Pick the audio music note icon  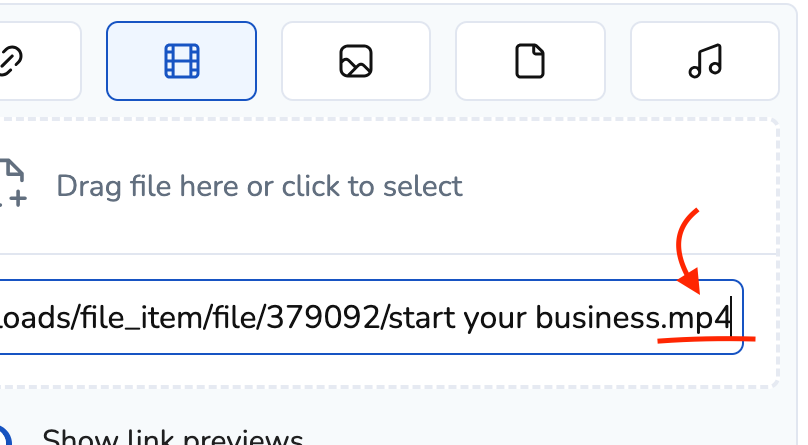704,61
